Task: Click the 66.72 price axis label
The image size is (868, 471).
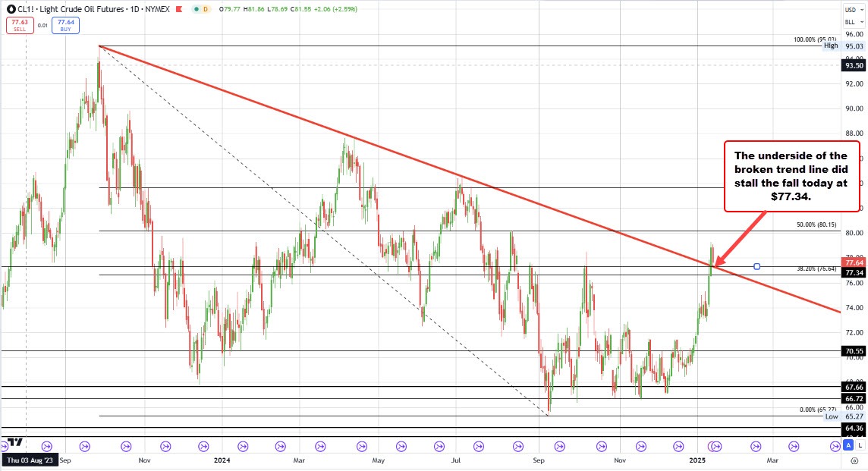Action: pyautogui.click(x=854, y=398)
